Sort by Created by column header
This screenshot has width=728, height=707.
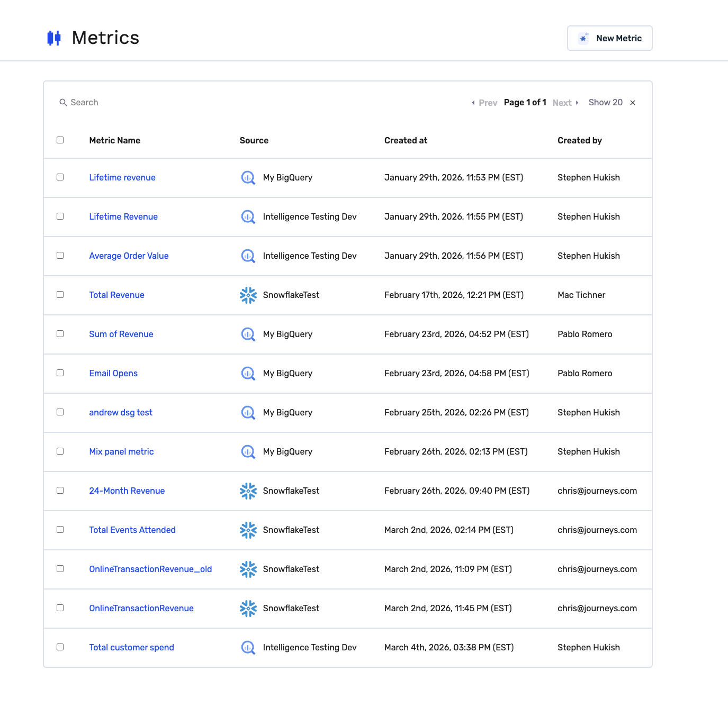point(580,140)
